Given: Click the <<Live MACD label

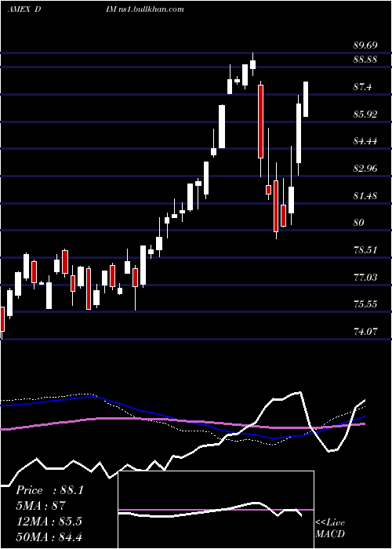Looking at the screenshot, I should [330, 528].
